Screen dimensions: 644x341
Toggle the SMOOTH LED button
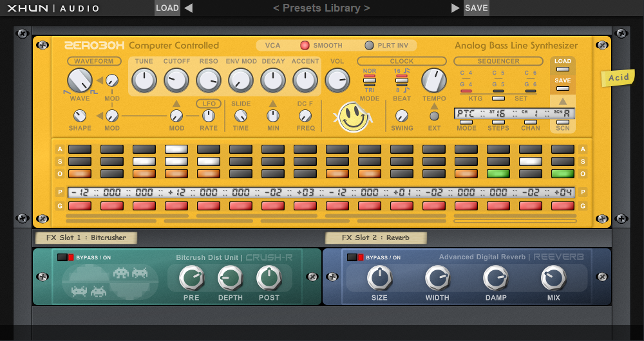[x=305, y=46]
